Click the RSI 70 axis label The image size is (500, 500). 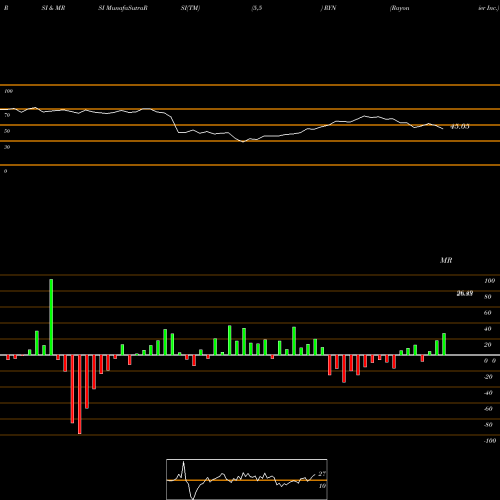click(x=7, y=115)
